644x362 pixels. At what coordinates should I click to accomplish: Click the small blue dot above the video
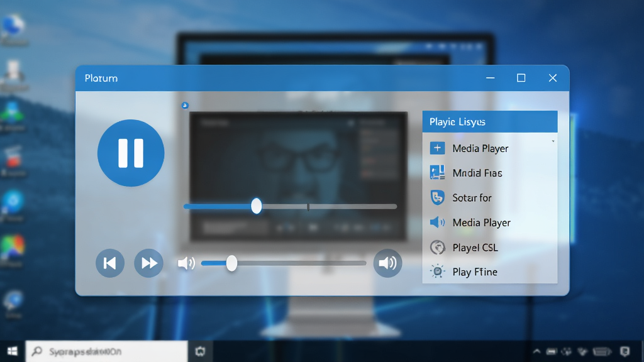pos(185,106)
